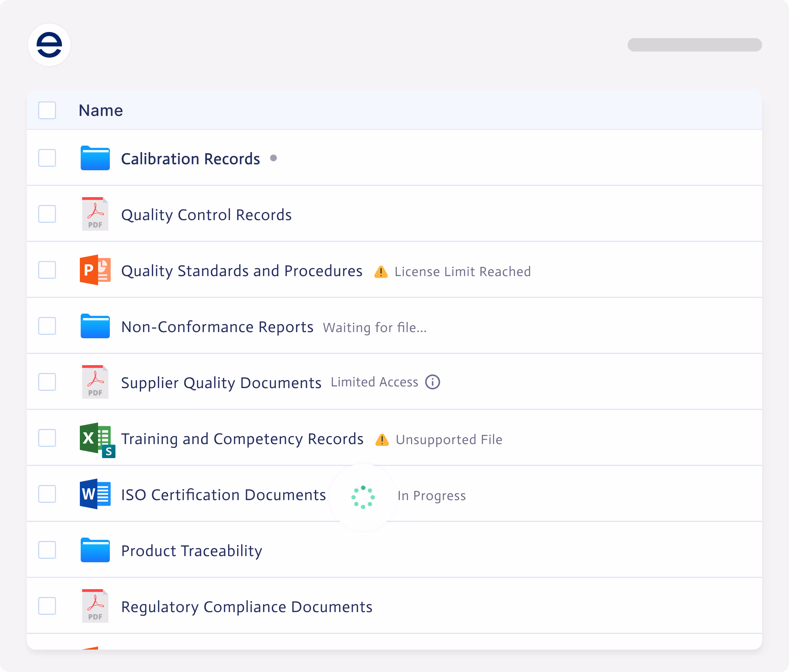
Task: Tick the Product Traceability checkbox
Action: click(47, 550)
